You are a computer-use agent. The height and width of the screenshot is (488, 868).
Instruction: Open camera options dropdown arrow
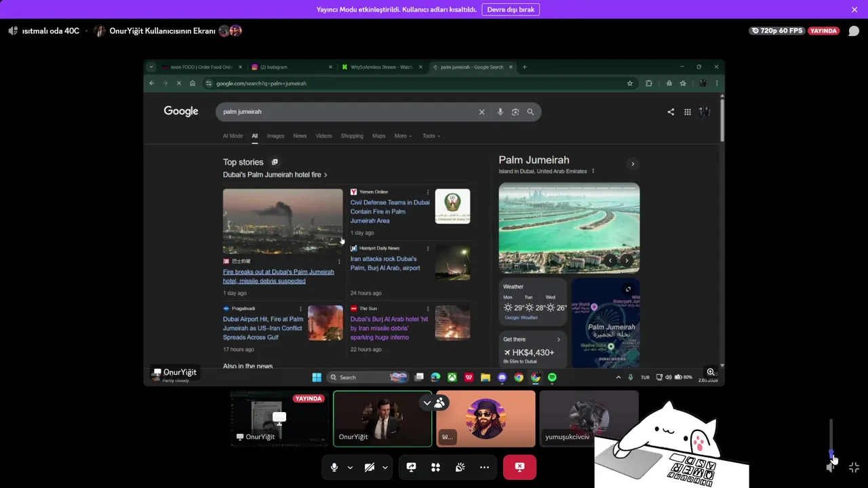point(385,467)
